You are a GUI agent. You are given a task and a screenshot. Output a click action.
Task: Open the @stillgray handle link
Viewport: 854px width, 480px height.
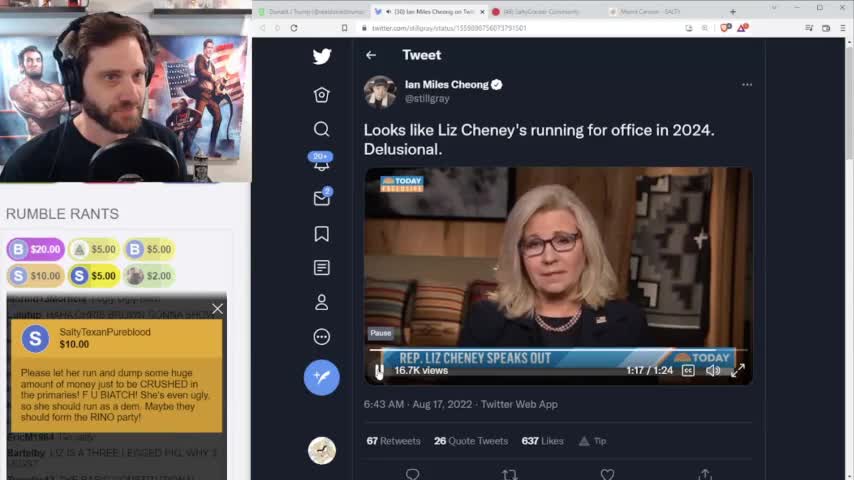[427, 99]
